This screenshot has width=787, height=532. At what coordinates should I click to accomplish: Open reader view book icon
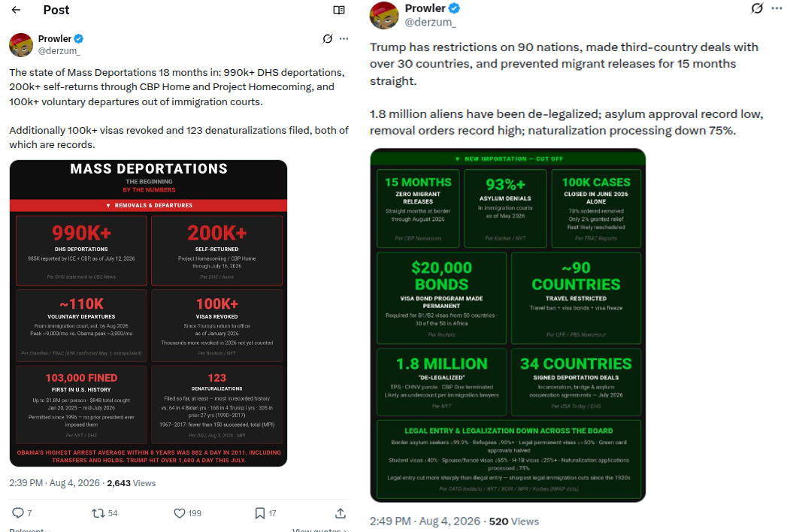tap(339, 10)
